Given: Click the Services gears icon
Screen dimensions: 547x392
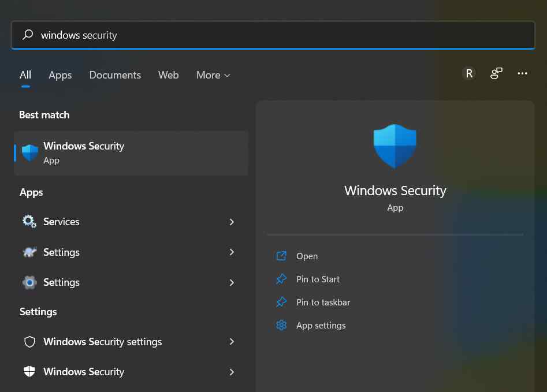Looking at the screenshot, I should [x=29, y=222].
